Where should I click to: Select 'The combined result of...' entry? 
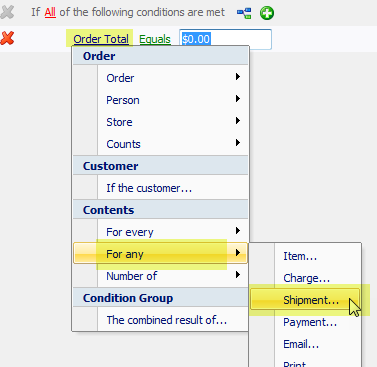click(160, 320)
